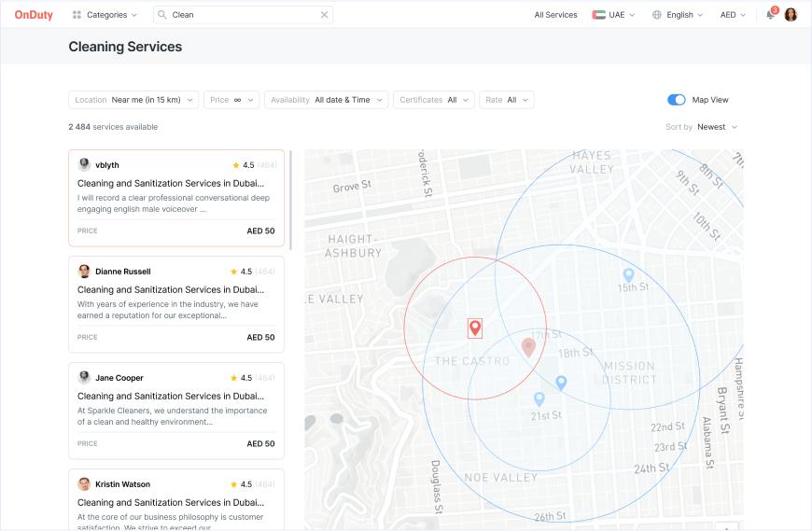Click The Castro map label
Viewport: 812px width, 531px height.
coord(472,361)
